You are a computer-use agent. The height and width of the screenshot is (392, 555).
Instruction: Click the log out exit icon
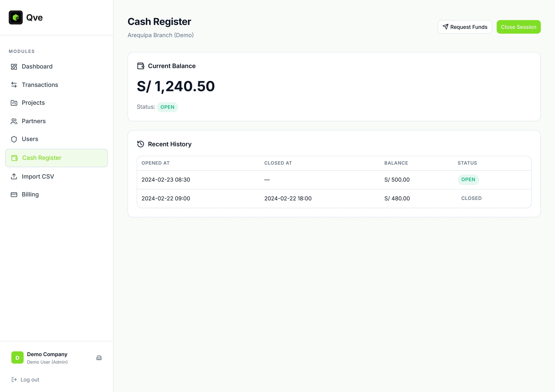click(x=14, y=379)
